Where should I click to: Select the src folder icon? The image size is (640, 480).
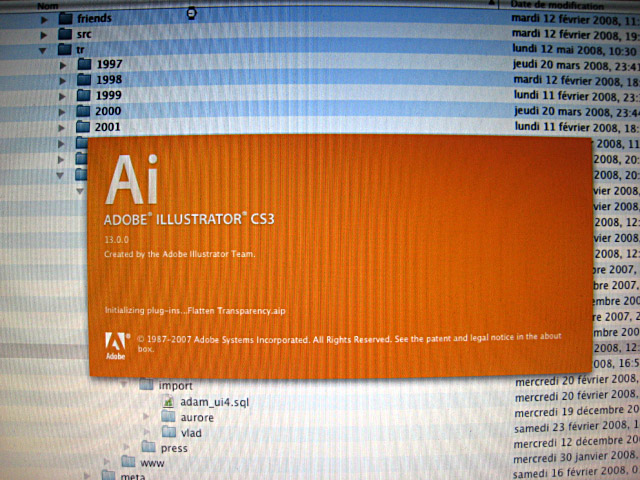pyautogui.click(x=65, y=34)
